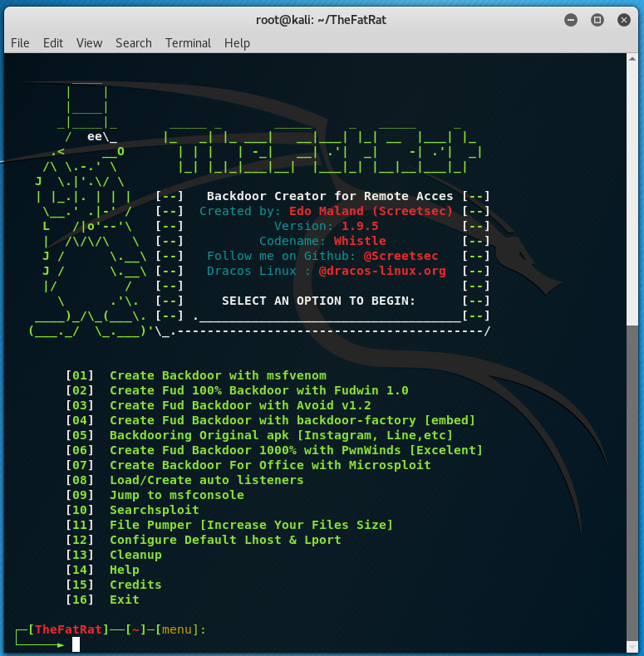
Task: Click option 01 Create Backdoor with msfvenom
Action: tap(218, 375)
